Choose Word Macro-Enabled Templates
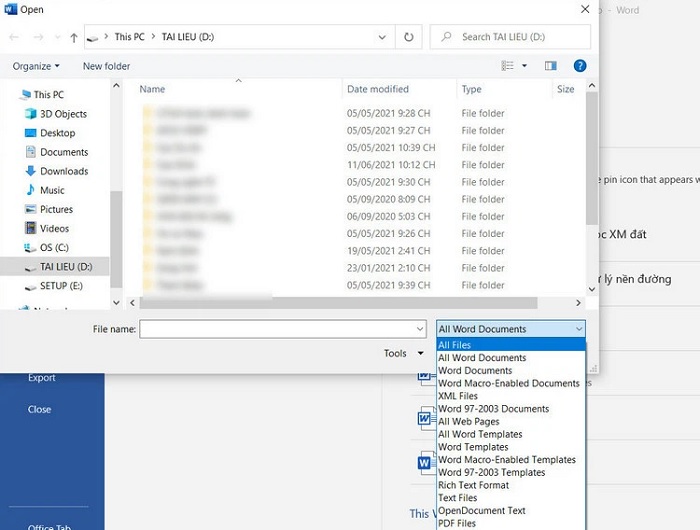 (x=511, y=459)
